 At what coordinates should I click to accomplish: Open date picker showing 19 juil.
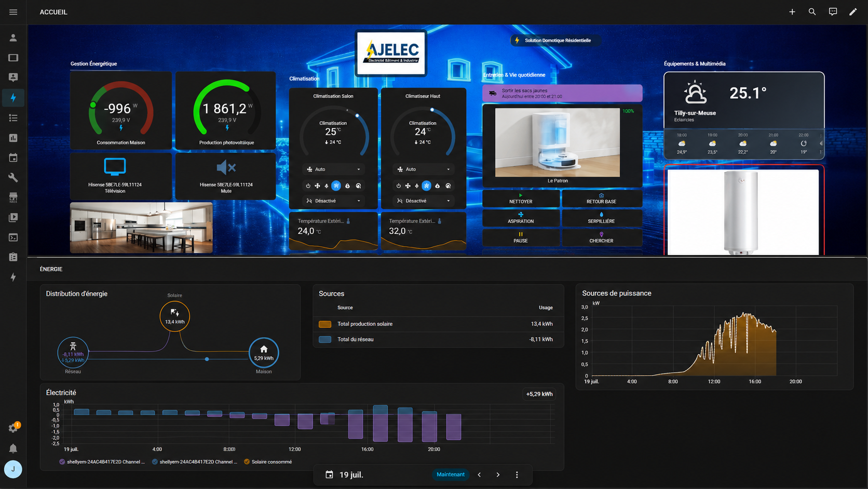coord(345,474)
